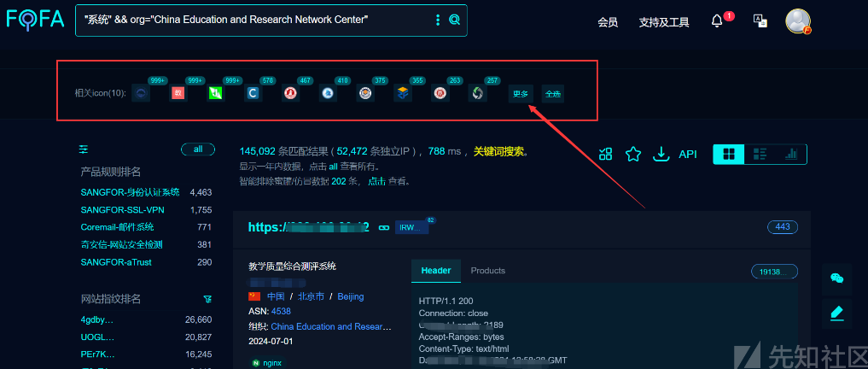Select the blue round icon with 410

(x=329, y=94)
